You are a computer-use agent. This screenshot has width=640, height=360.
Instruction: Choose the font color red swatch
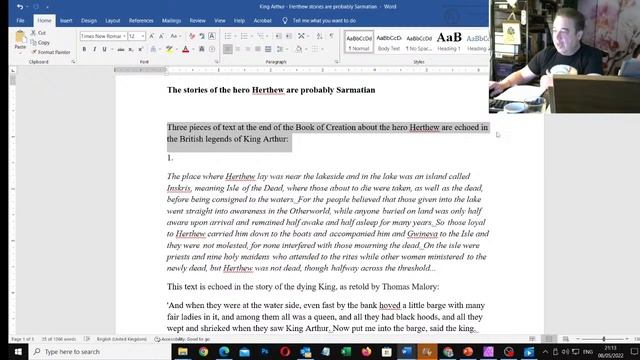(x=186, y=49)
